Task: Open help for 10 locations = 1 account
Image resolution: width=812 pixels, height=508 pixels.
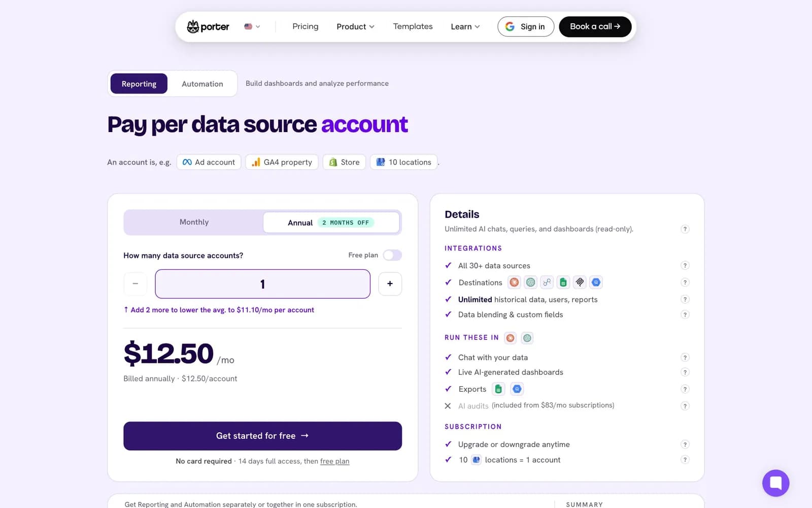Action: [685, 460]
